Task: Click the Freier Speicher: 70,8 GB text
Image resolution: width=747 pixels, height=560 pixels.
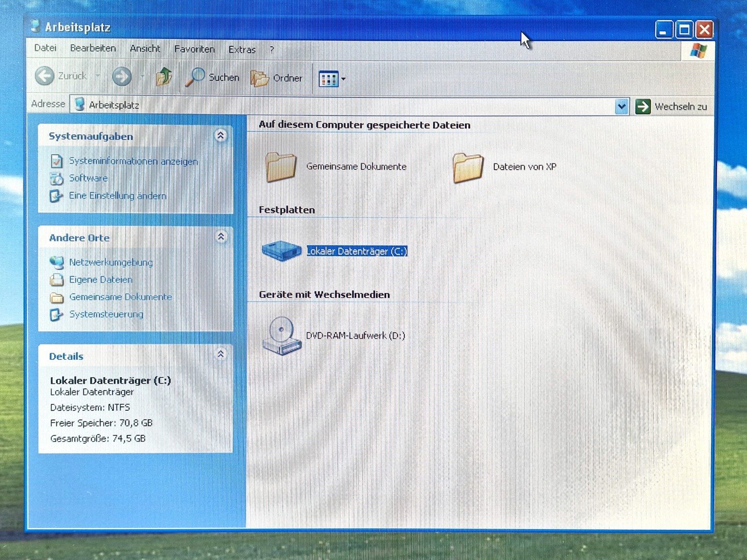Action: pyautogui.click(x=101, y=423)
